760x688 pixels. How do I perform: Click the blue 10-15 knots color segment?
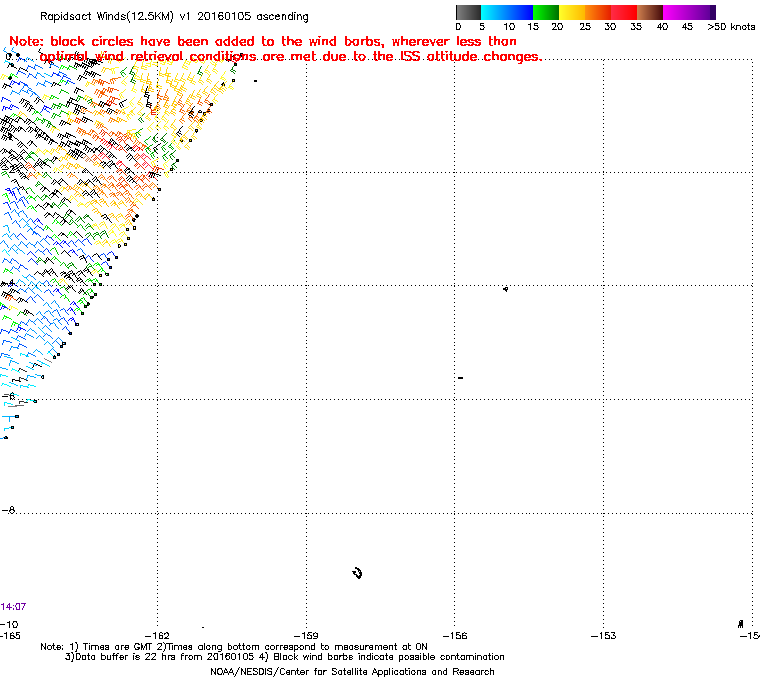[520, 12]
